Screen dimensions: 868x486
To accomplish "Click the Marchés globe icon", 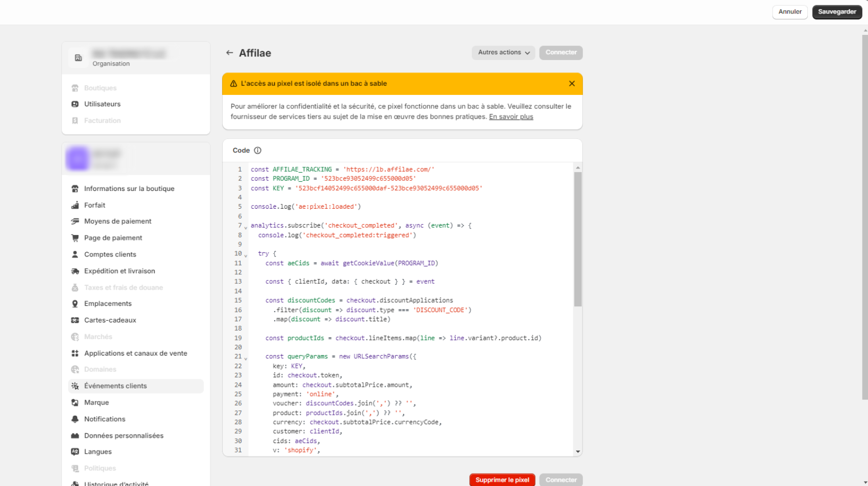I will (75, 337).
